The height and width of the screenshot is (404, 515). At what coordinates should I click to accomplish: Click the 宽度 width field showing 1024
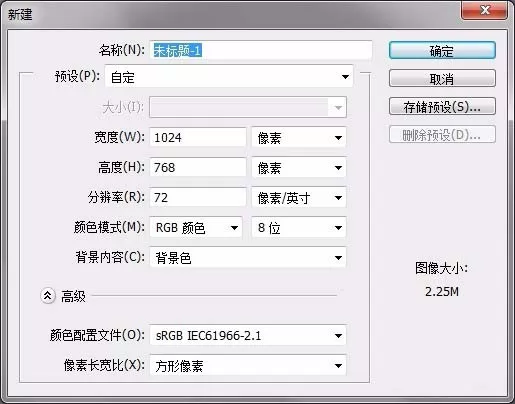coord(198,137)
